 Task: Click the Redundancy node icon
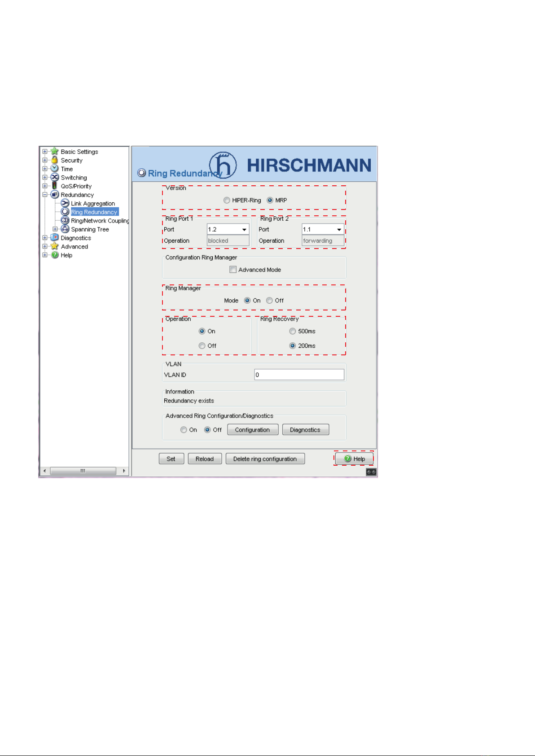tap(55, 194)
